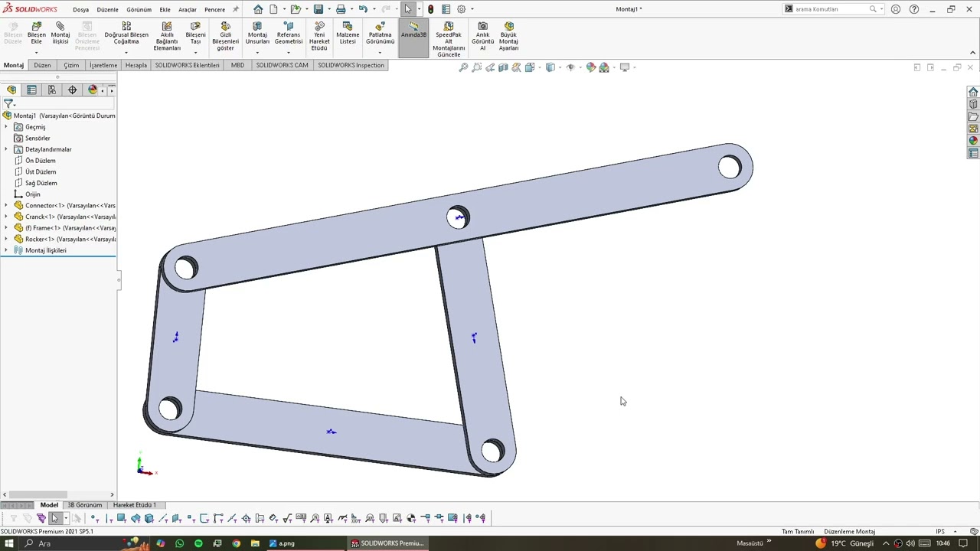The height and width of the screenshot is (551, 980).
Task: Take snapshot with Anlık Görüntü Al
Action: [482, 37]
